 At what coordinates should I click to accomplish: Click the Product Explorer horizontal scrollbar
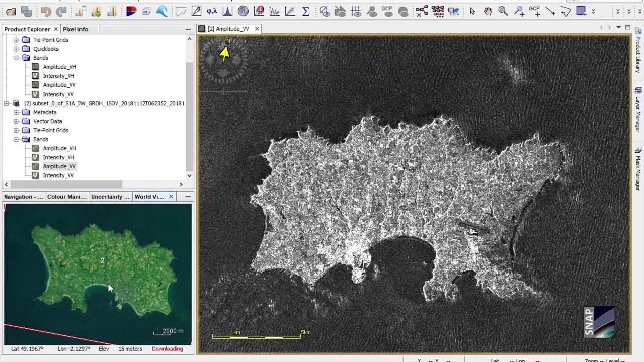point(65,185)
